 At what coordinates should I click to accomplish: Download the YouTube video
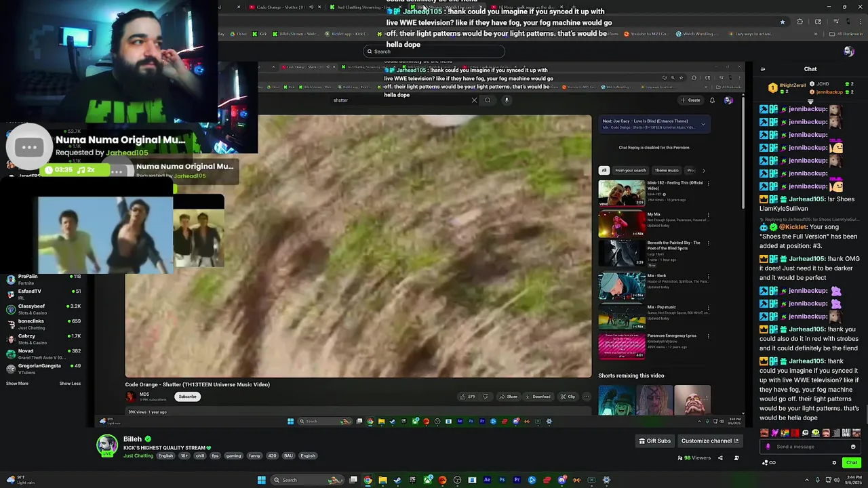click(537, 396)
